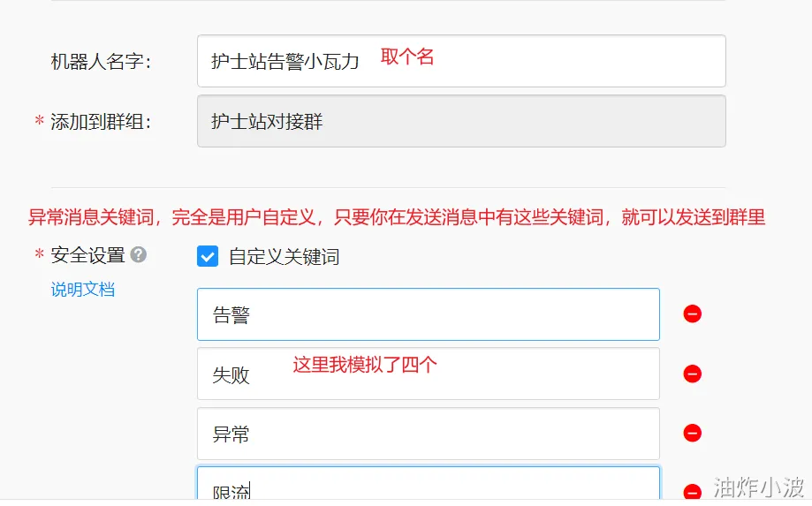Remove the 限流 keyword entry
Viewport: 812px width, 506px height.
tap(693, 492)
